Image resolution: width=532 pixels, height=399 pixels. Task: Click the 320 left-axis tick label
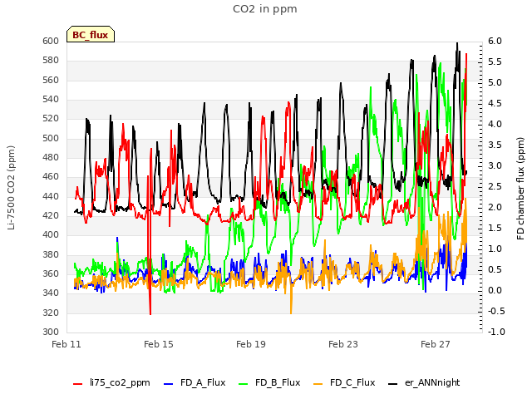(x=51, y=313)
